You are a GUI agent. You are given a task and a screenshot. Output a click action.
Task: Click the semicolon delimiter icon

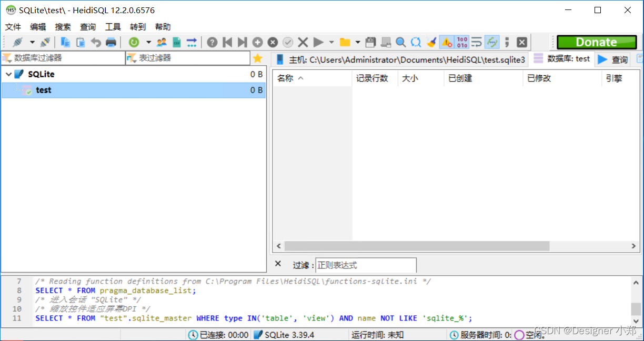(x=507, y=42)
